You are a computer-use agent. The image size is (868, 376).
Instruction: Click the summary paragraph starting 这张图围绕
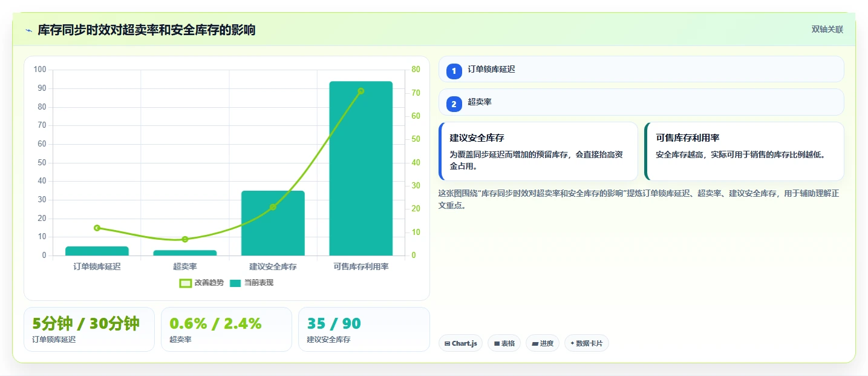[x=638, y=199]
